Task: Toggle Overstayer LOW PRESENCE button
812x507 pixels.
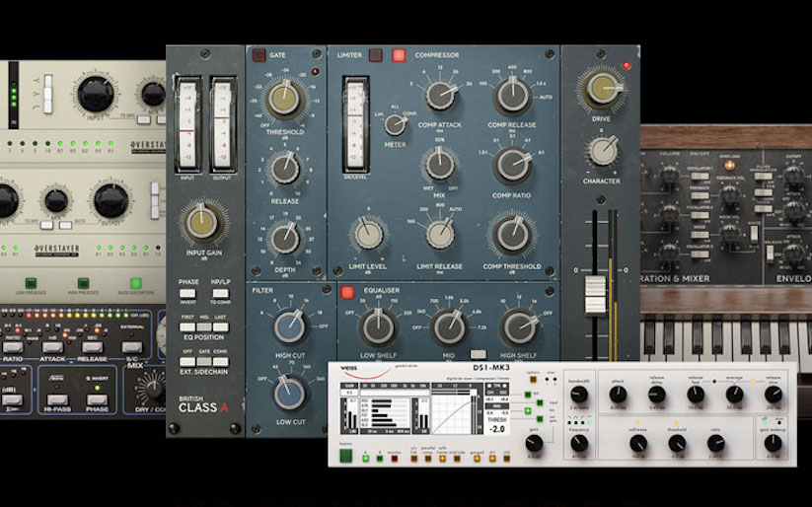Action: pyautogui.click(x=31, y=283)
